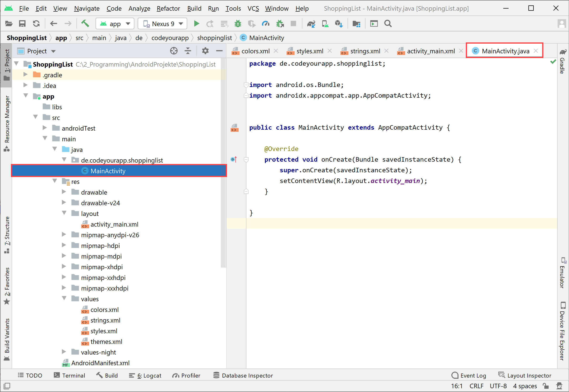The image size is (569, 392).
Task: Open the app run configuration dropdown
Action: pos(115,24)
